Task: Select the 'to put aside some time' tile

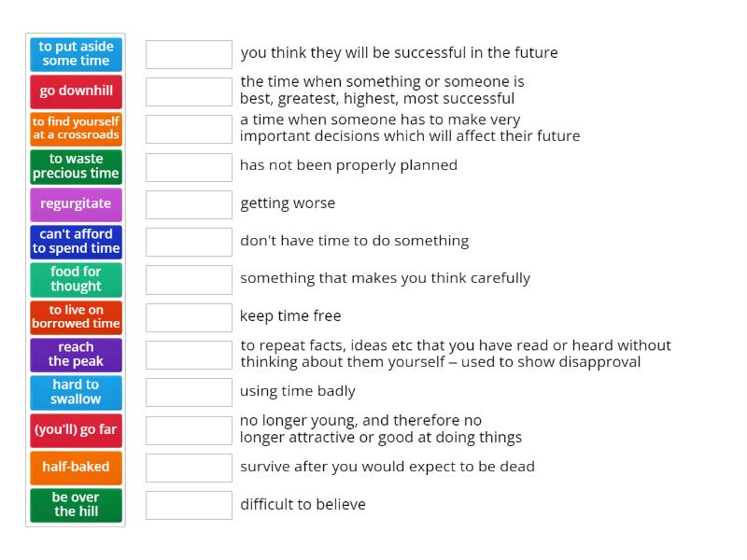Action: [x=76, y=53]
